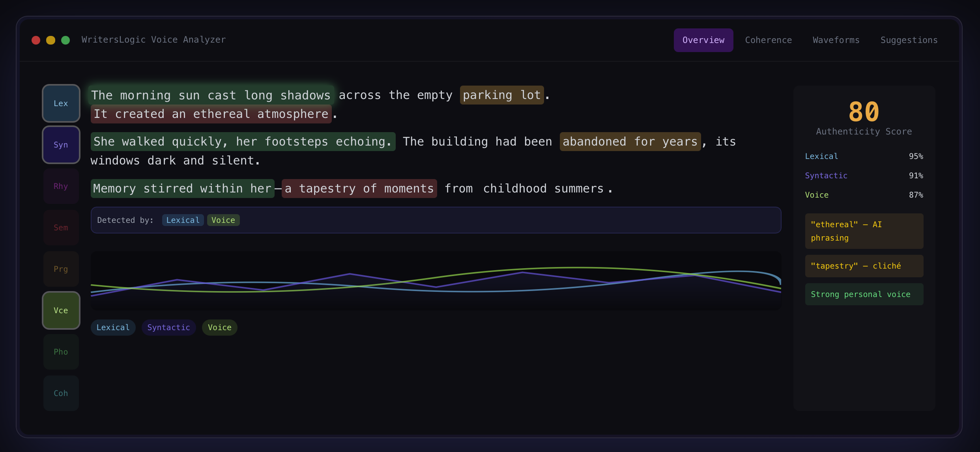Open the Pho panel icon
This screenshot has width=980, height=452.
click(x=61, y=351)
